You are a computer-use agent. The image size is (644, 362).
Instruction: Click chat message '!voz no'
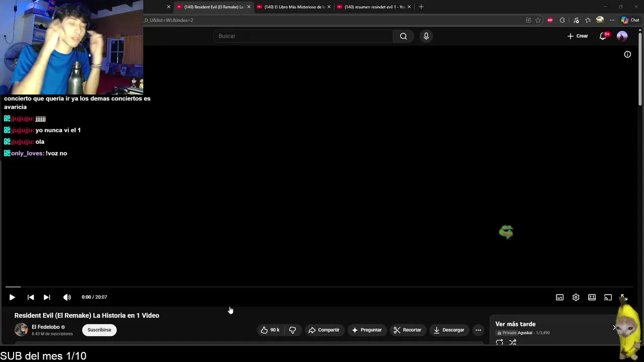click(56, 153)
